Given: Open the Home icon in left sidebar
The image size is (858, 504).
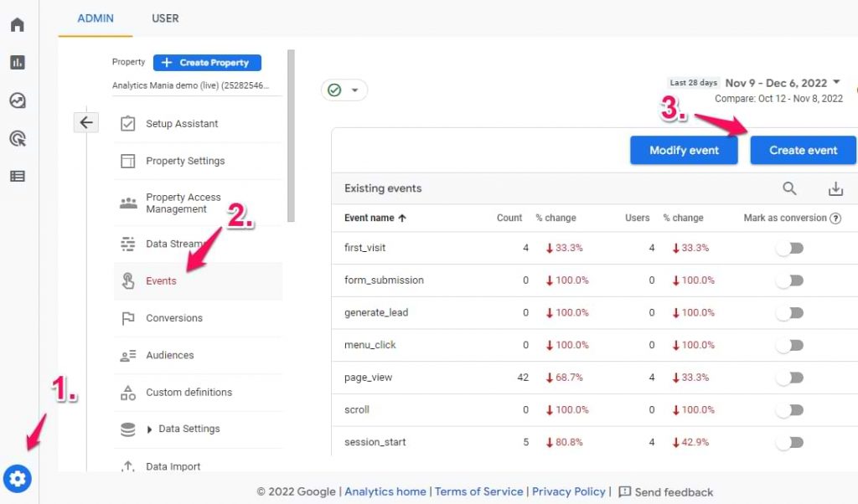Looking at the screenshot, I should click(x=18, y=24).
